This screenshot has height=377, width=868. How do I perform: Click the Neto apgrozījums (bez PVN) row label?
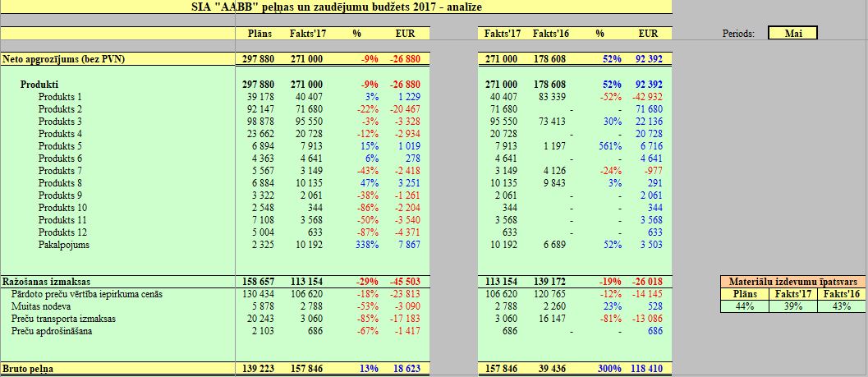coord(56,60)
